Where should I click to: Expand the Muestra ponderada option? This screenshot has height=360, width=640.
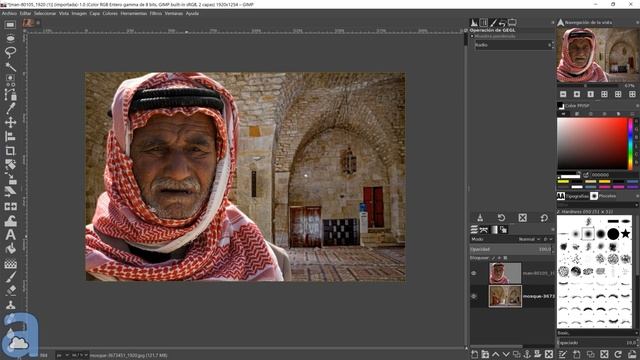coord(472,36)
